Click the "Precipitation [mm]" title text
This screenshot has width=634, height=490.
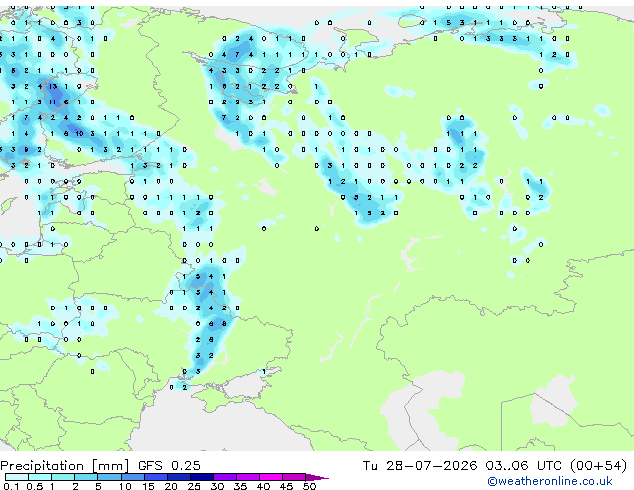[x=65, y=466]
